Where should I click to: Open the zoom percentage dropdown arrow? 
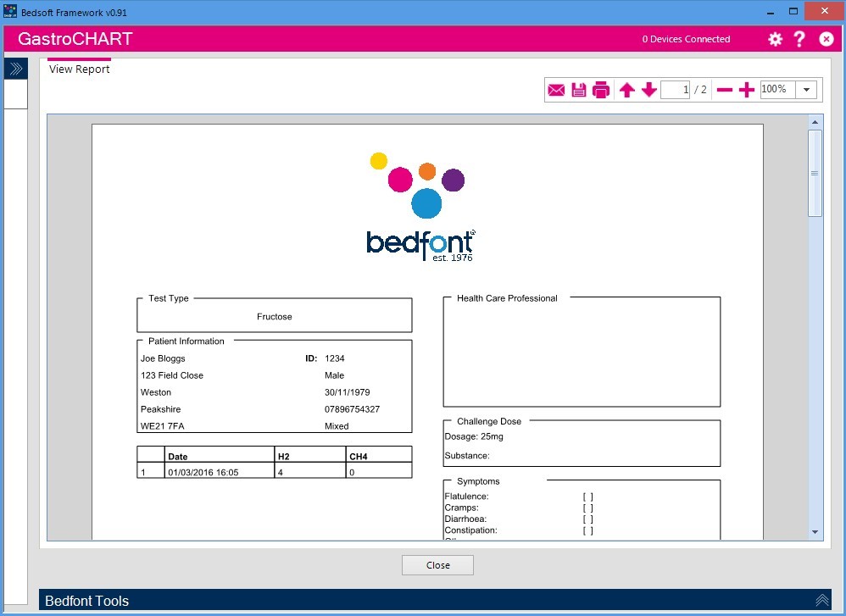coord(807,90)
